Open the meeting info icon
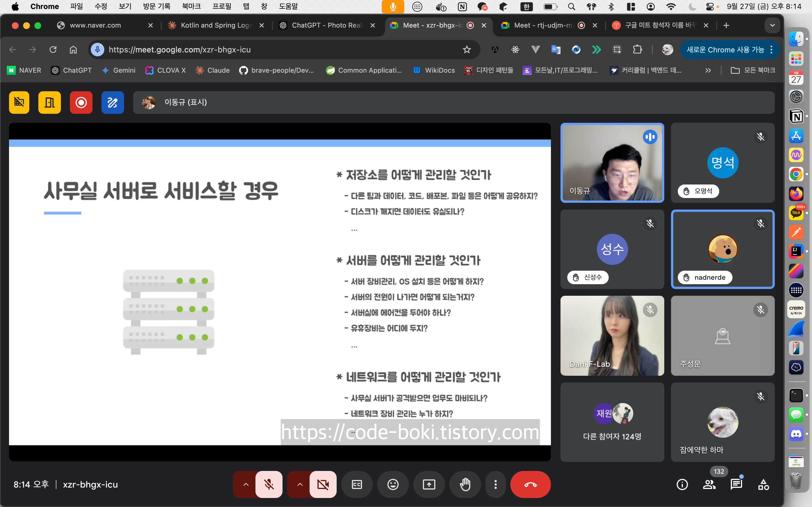Viewport: 812px width, 507px height. (x=682, y=484)
